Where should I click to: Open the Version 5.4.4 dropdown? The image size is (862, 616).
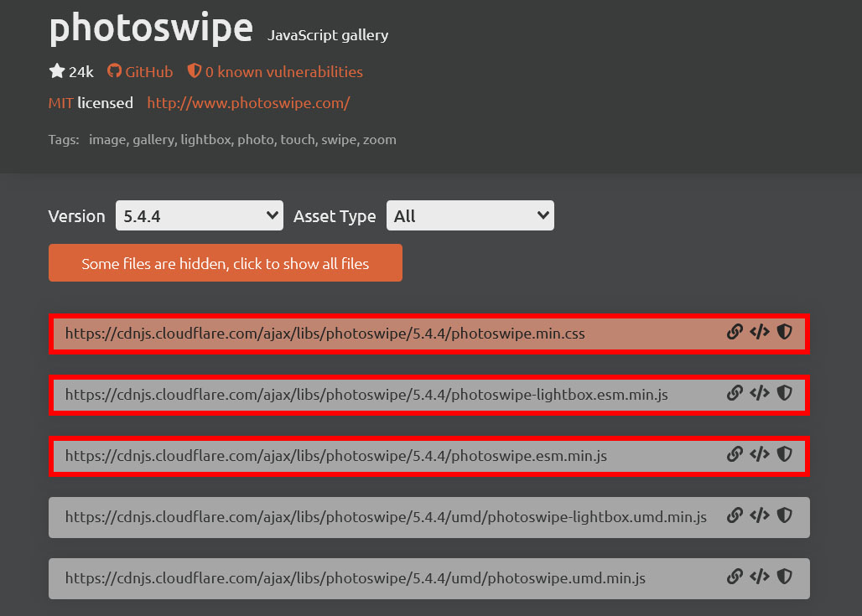(200, 215)
